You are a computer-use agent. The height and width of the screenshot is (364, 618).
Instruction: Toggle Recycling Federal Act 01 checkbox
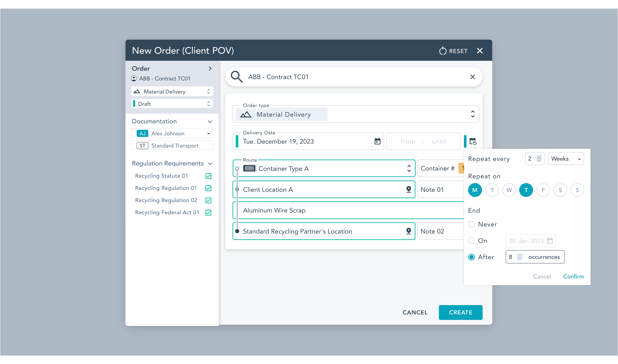pos(208,213)
